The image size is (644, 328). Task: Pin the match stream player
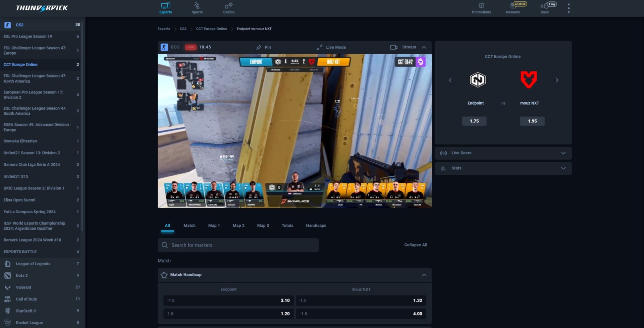263,47
